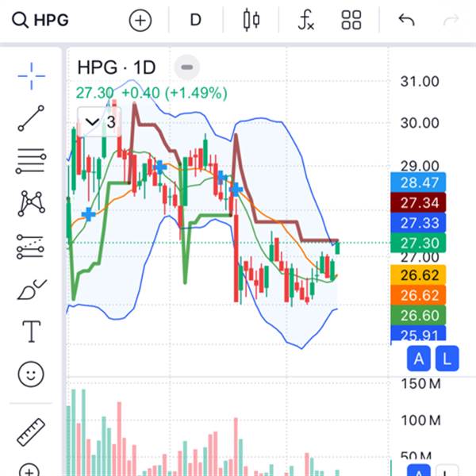Click the yellow 26.62 price label

[418, 275]
